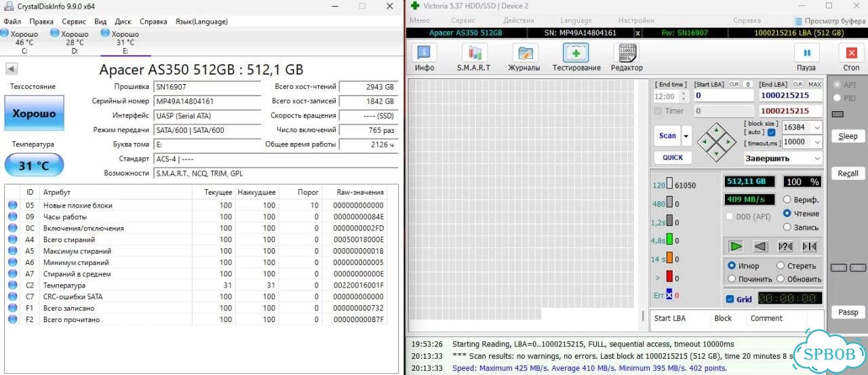Click the Просмотр буфера icon
The image size is (868, 375).
[799, 21]
